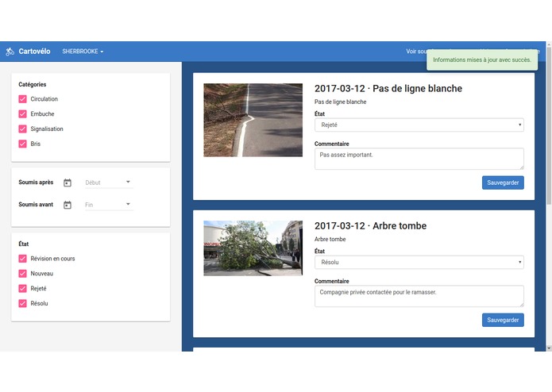
Task: Open the fallen tree photo
Action: pos(253,248)
